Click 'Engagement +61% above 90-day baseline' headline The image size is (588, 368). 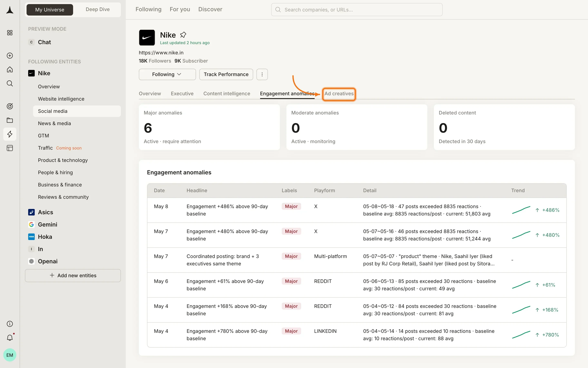[x=225, y=285]
